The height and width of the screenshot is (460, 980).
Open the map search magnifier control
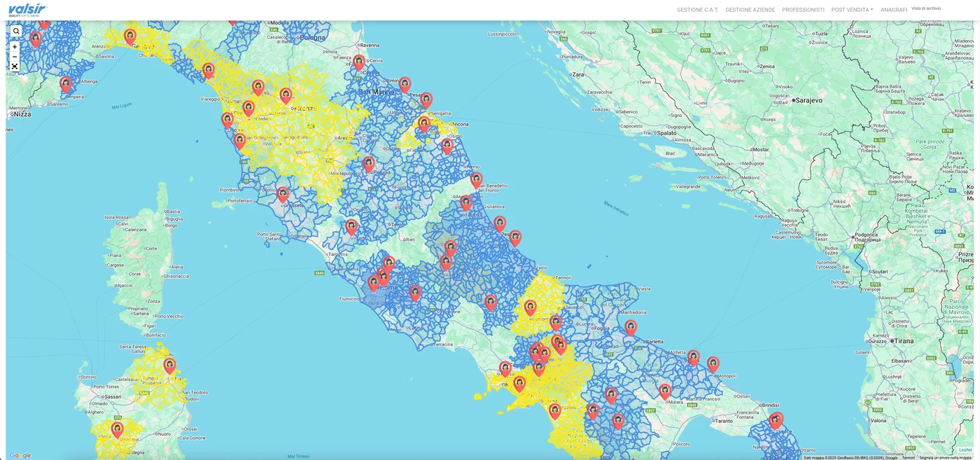coord(16,32)
